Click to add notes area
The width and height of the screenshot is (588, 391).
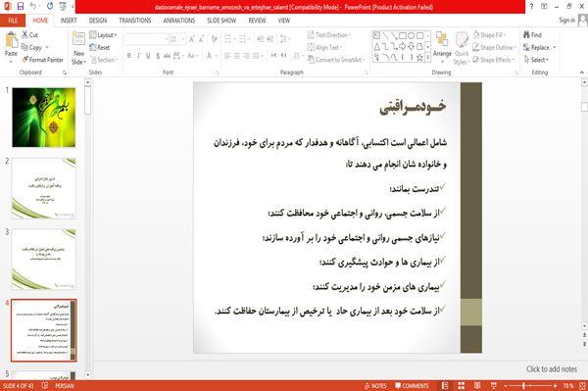[x=551, y=369]
